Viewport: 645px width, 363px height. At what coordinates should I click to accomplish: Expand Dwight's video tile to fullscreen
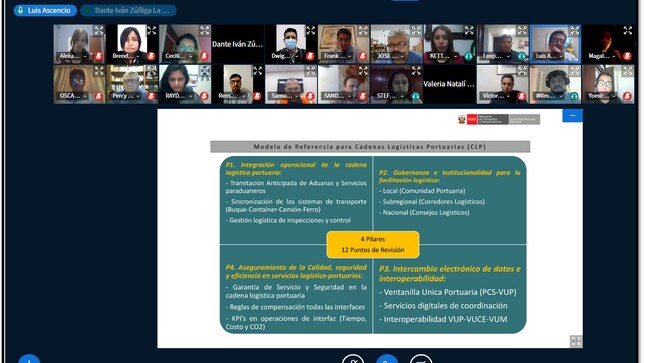point(311,30)
